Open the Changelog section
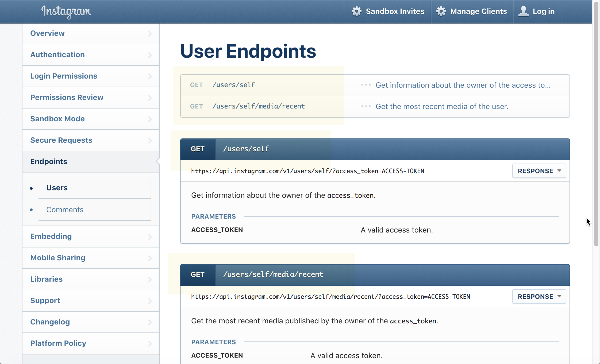 (91, 322)
